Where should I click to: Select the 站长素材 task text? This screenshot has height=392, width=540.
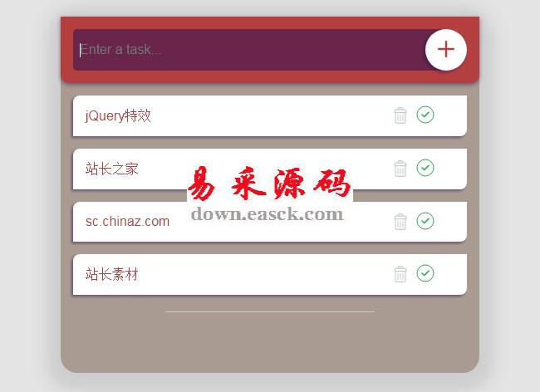[x=112, y=275]
